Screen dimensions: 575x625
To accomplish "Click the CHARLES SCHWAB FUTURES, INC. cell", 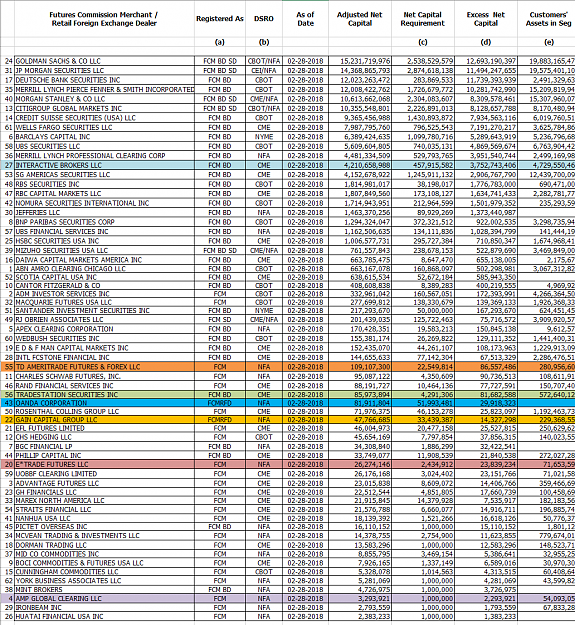I will click(104, 376).
